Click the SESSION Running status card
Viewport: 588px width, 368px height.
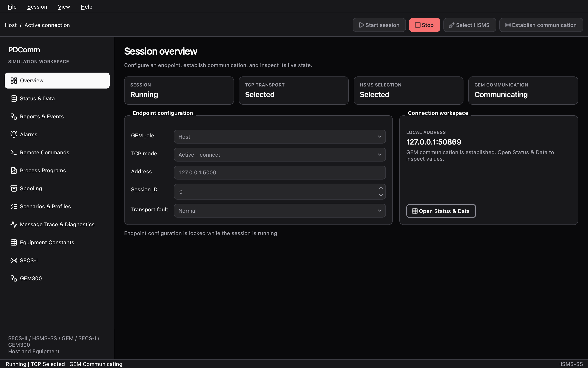pos(179,91)
